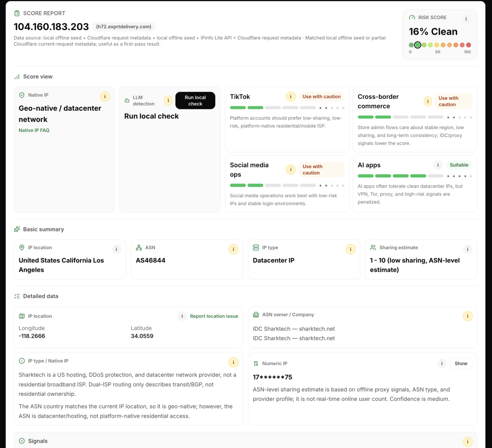Screen dimensions: 492x448
Task: Click the Score view bar chart icon
Action: pyautogui.click(x=17, y=77)
